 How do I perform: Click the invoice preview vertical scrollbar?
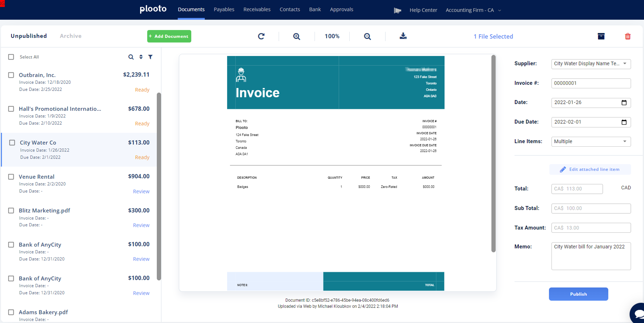tap(493, 154)
